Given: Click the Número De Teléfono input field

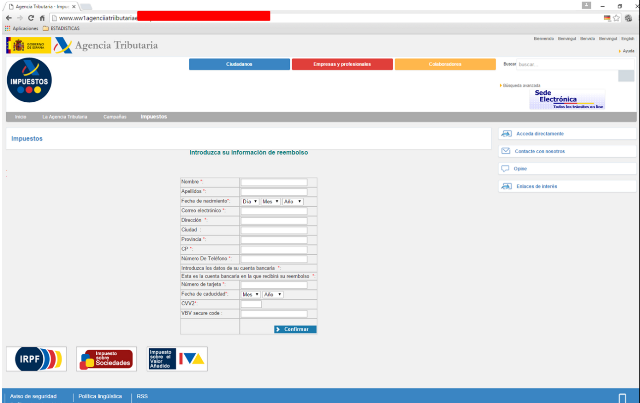Looking at the screenshot, I should click(274, 259).
